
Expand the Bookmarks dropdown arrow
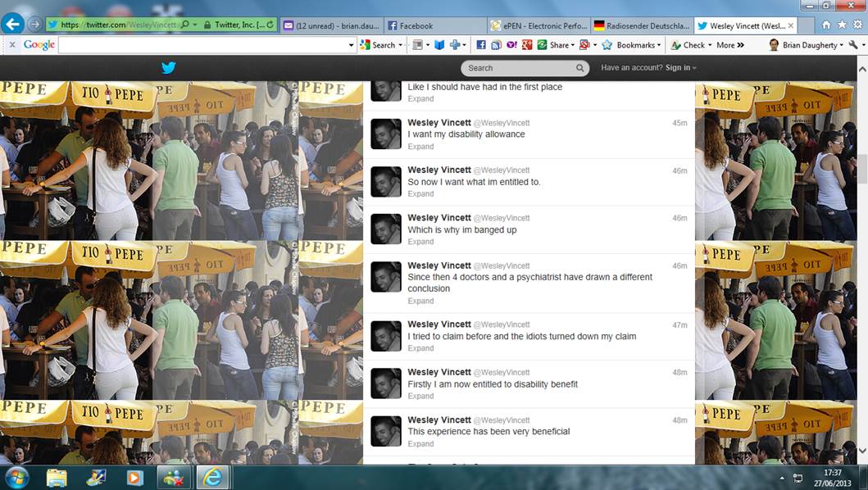pos(659,45)
